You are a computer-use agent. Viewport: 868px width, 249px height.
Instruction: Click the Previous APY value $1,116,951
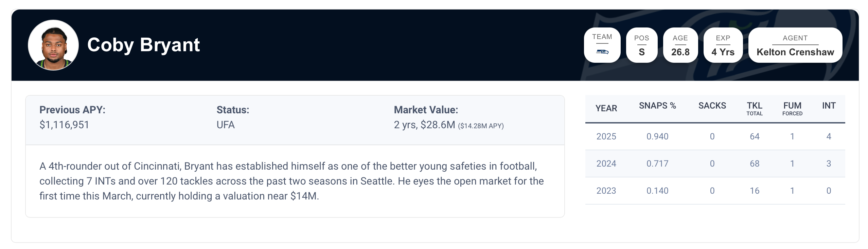coord(64,125)
